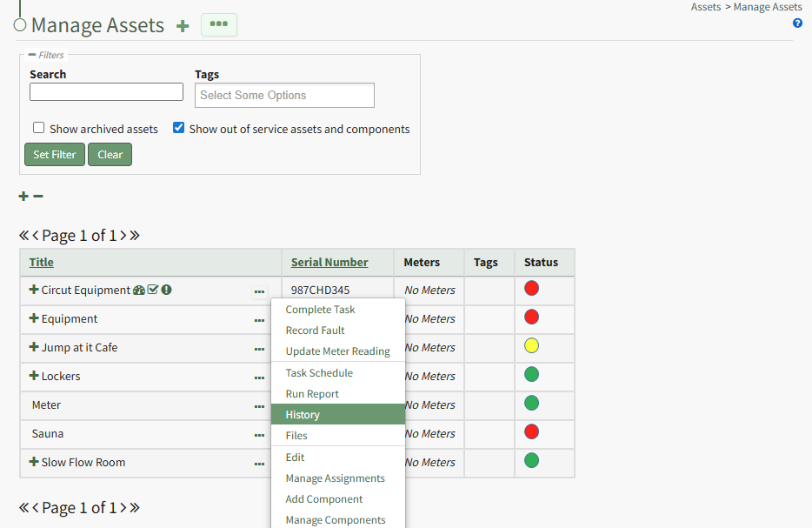812x528 pixels.
Task: Click the fault exclamation icon on Circut Equipment
Action: click(166, 290)
